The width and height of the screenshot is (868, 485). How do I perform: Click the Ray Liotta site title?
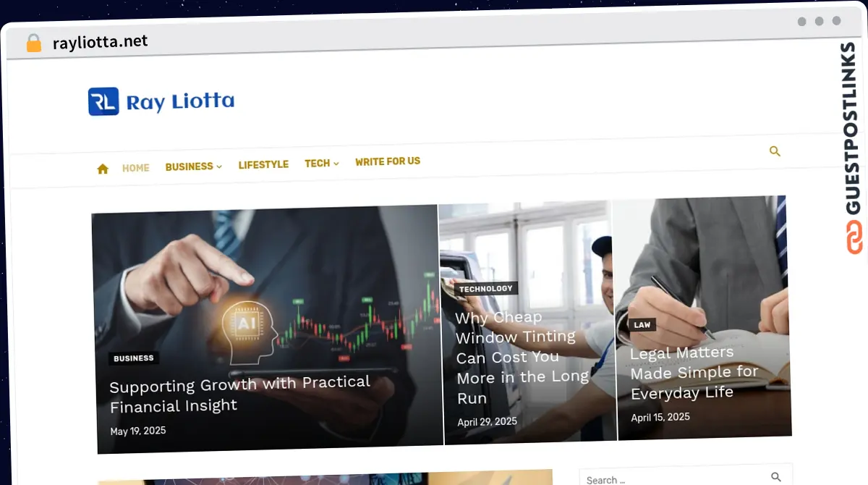click(x=180, y=102)
